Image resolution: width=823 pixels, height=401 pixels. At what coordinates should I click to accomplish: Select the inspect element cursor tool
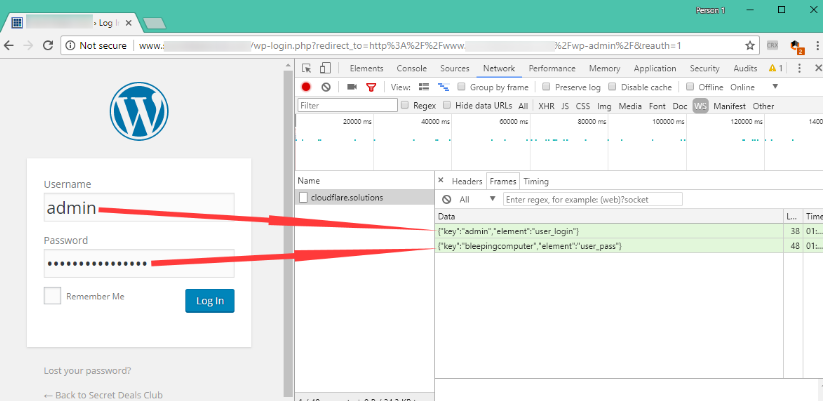(x=307, y=68)
